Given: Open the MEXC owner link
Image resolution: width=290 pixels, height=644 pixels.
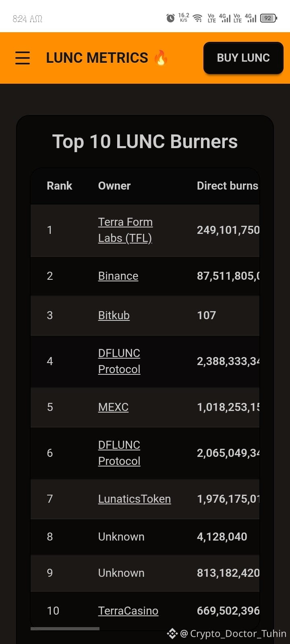Looking at the screenshot, I should [x=113, y=407].
